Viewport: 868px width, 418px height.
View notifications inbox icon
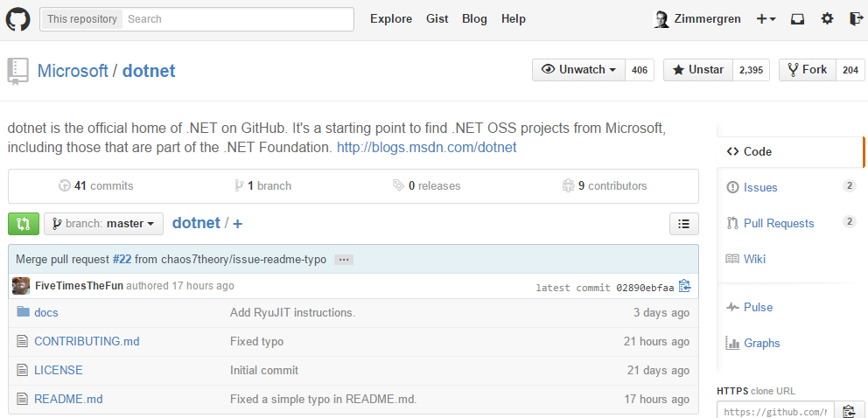point(797,19)
